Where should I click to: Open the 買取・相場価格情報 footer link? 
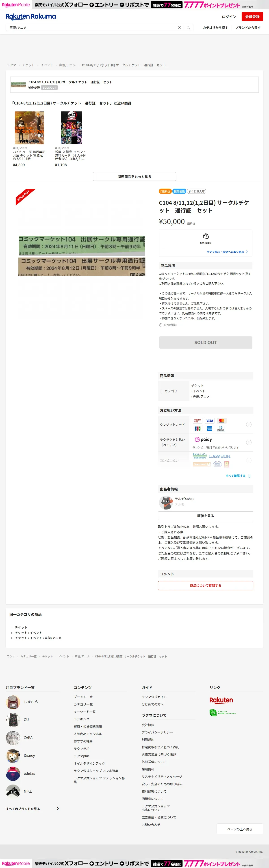(x=88, y=727)
